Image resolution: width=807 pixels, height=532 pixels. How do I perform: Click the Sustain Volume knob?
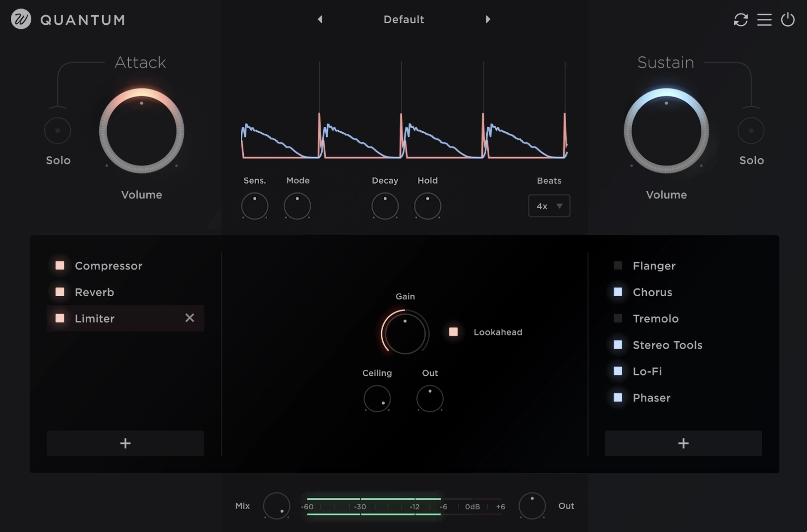666,131
